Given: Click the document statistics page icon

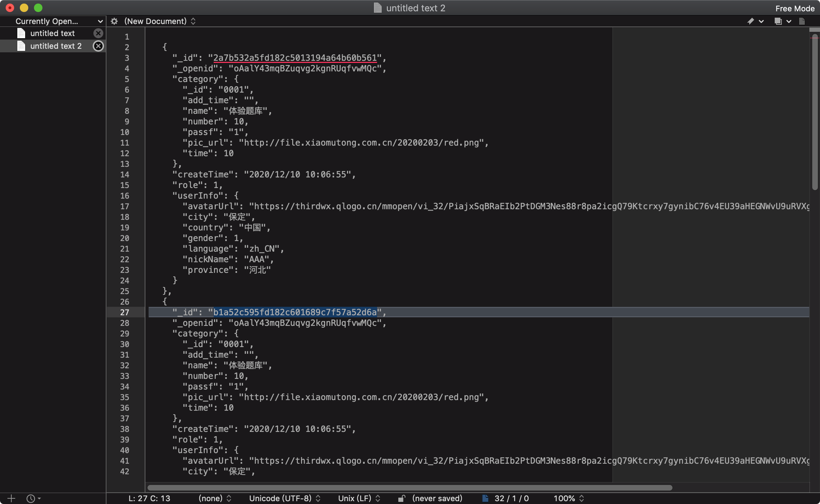Looking at the screenshot, I should 485,498.
